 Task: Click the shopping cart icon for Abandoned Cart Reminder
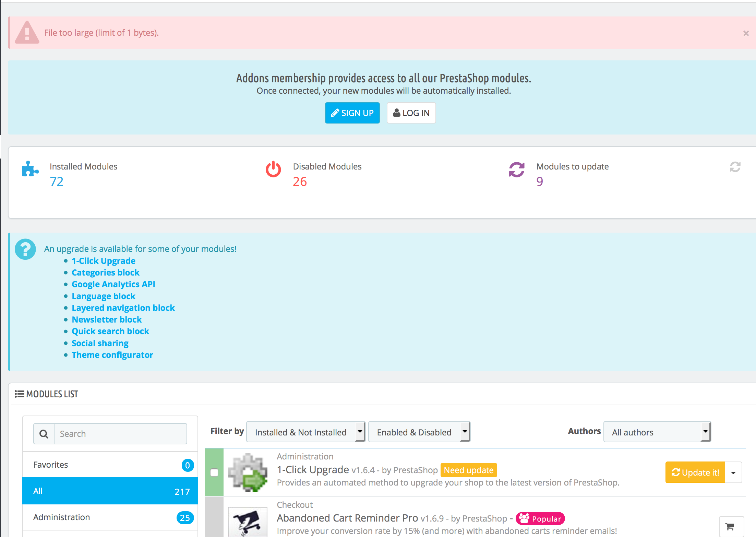click(x=731, y=526)
